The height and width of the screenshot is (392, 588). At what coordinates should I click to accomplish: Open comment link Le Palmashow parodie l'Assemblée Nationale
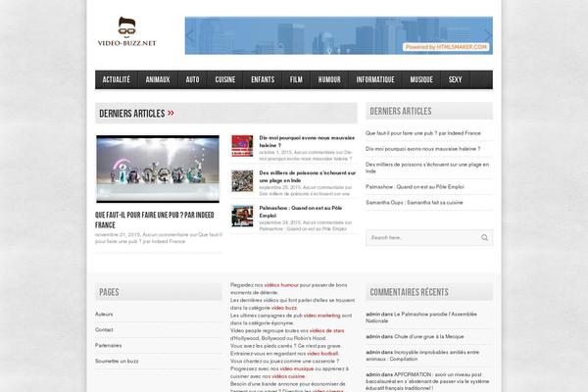point(421,318)
